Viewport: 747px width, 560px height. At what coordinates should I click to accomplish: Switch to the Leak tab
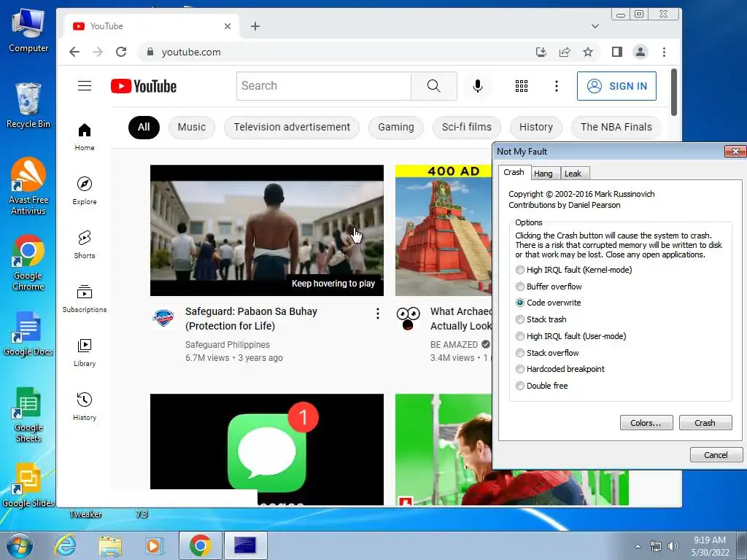573,174
